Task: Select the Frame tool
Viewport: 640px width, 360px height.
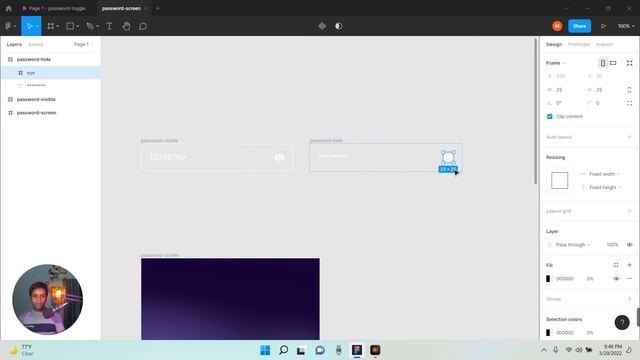Action: tap(51, 26)
